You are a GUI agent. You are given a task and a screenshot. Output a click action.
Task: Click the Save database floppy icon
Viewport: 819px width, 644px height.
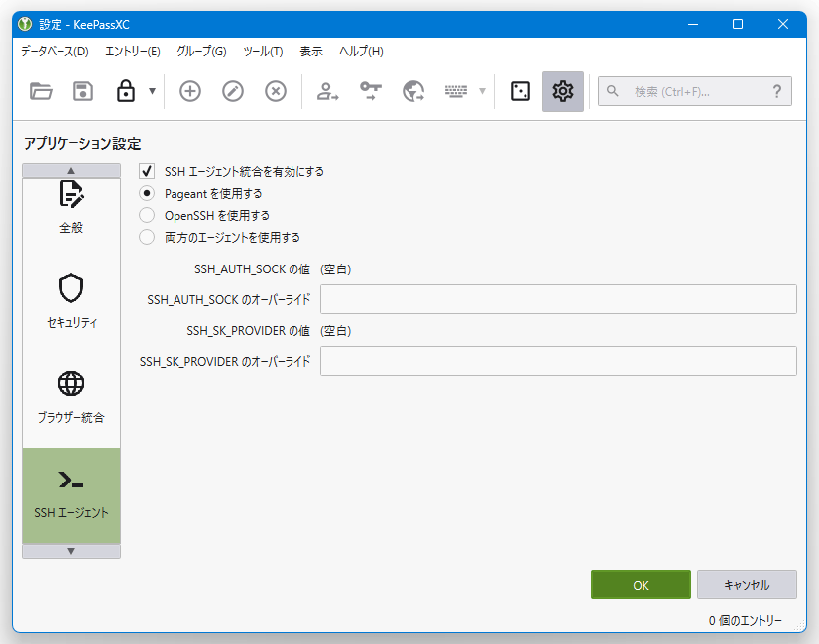tap(83, 91)
